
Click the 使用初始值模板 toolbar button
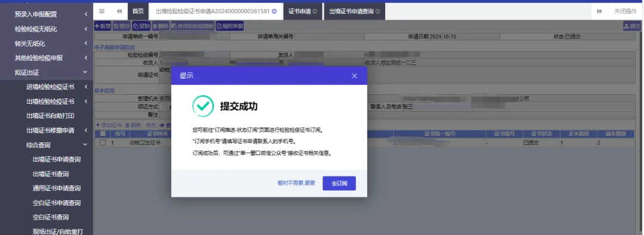(193, 26)
